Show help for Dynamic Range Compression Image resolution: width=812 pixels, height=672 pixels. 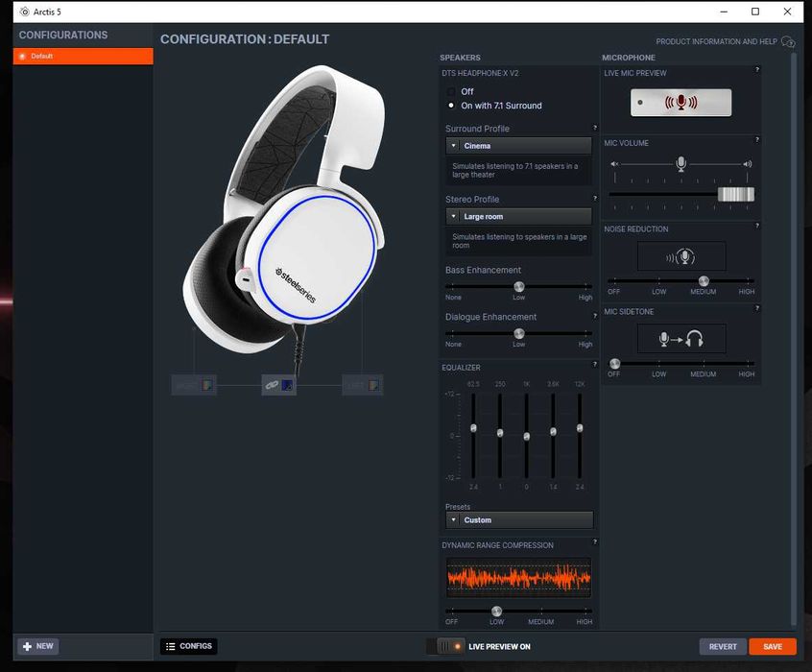[x=594, y=542]
